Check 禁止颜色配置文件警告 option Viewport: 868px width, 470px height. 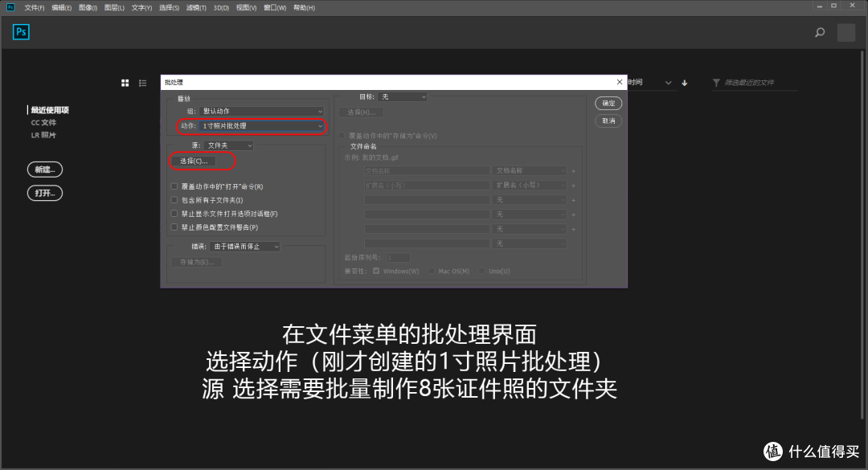[174, 227]
